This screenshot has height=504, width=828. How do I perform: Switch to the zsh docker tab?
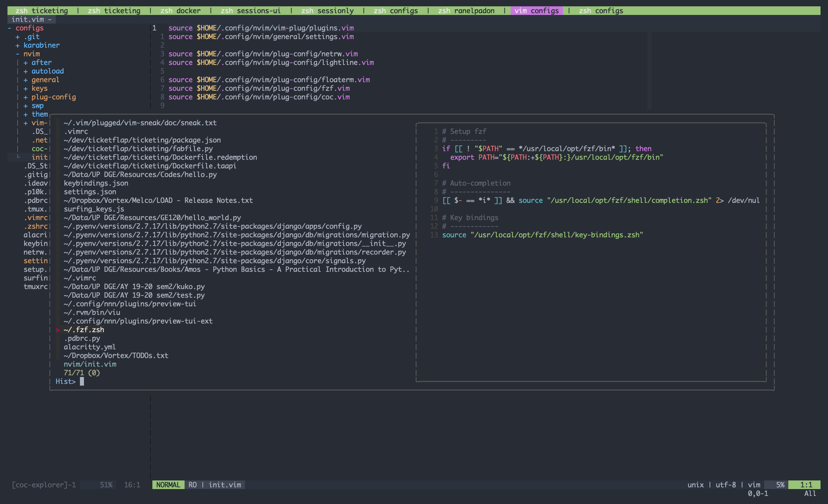coord(180,11)
